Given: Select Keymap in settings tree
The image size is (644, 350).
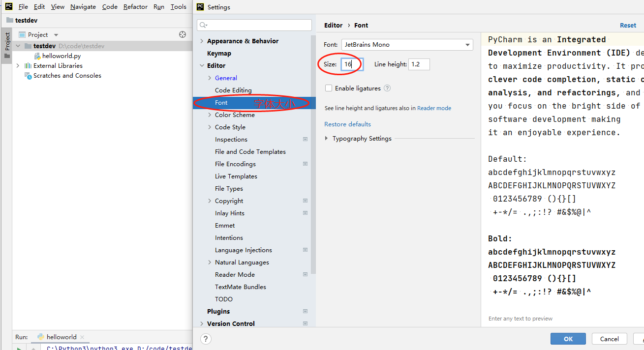Looking at the screenshot, I should tap(219, 54).
